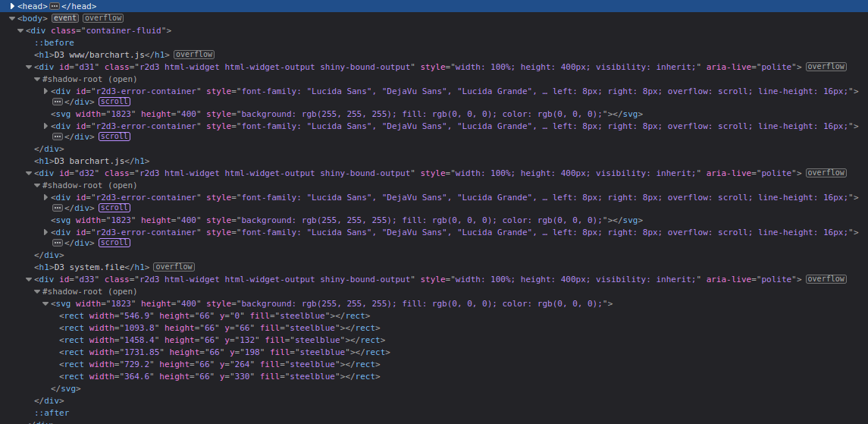Toggle the overflow badge on body
868x424 pixels.
[x=103, y=18]
